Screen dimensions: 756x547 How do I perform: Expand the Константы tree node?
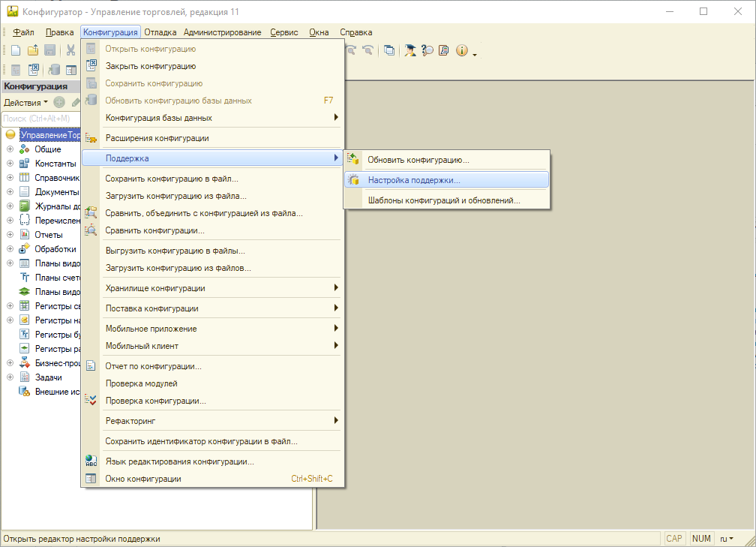point(10,164)
